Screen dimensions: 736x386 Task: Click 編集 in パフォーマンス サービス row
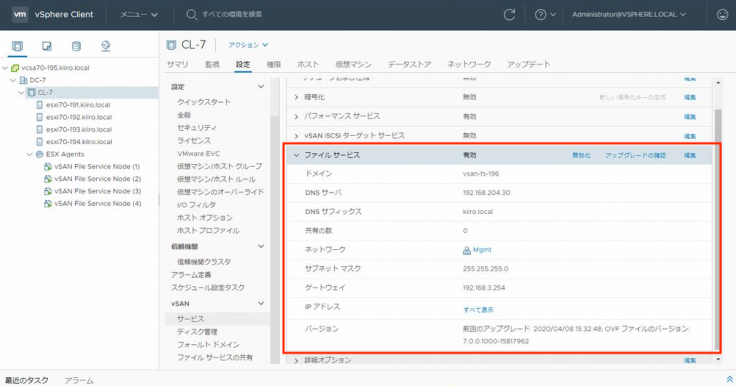(x=690, y=116)
